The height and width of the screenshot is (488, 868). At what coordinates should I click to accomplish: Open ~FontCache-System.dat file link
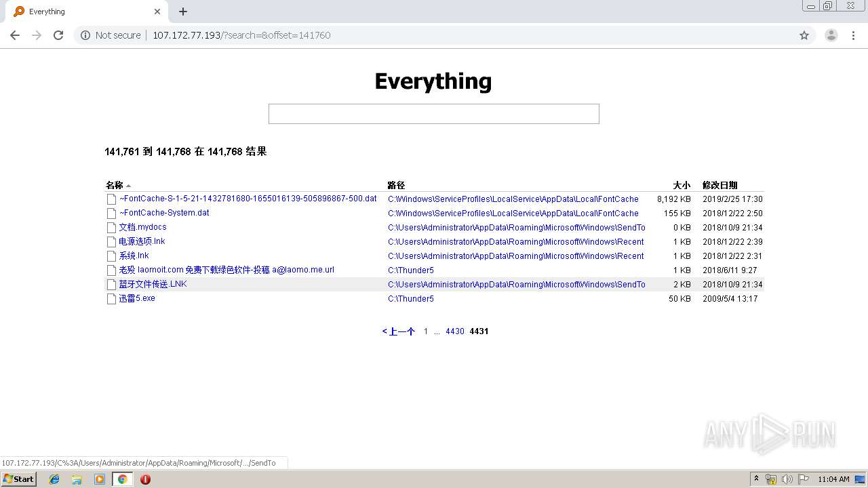(164, 213)
